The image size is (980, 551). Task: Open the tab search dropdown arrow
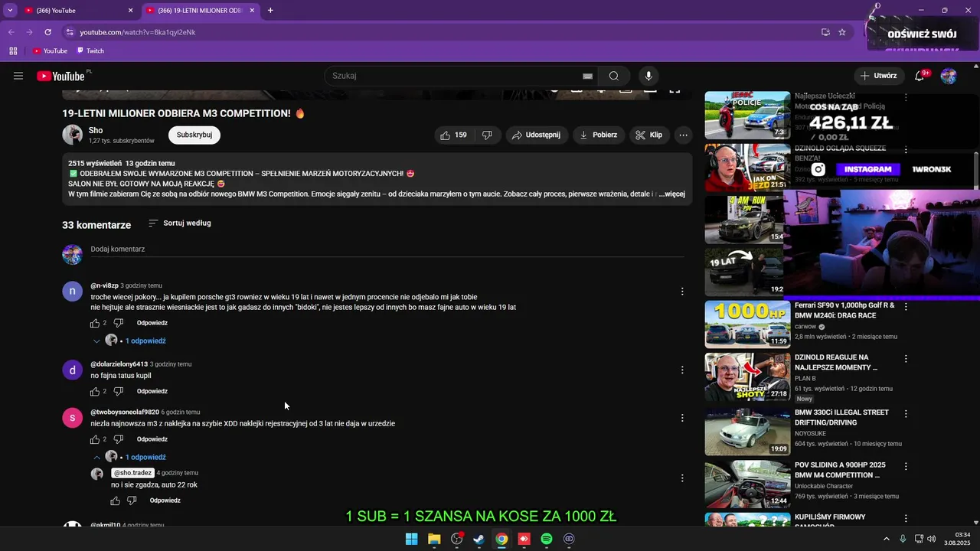tap(10, 11)
